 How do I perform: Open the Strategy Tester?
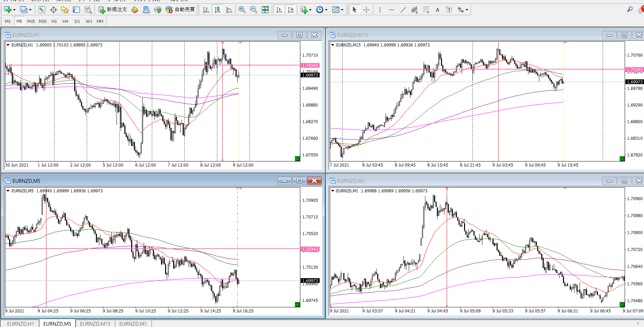(x=88, y=9)
